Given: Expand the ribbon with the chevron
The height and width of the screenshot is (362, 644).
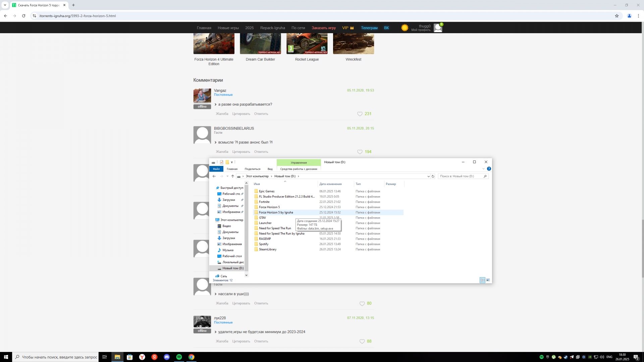Looking at the screenshot, I should click(x=483, y=169).
